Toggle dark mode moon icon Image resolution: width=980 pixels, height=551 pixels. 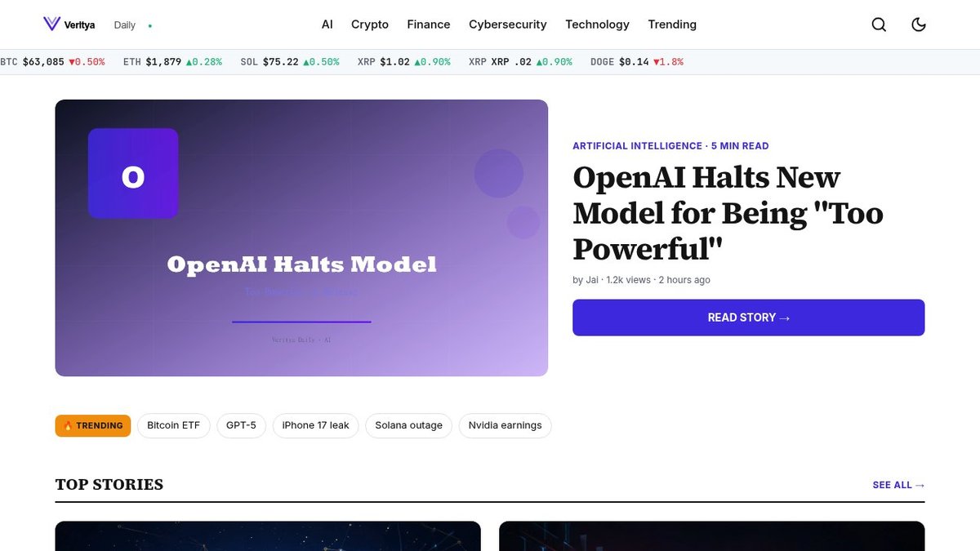click(x=919, y=24)
